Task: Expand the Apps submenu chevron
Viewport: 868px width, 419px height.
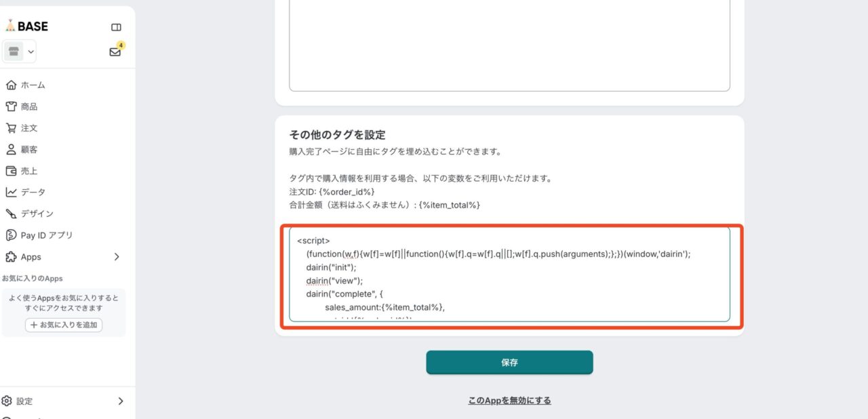Action: point(117,257)
